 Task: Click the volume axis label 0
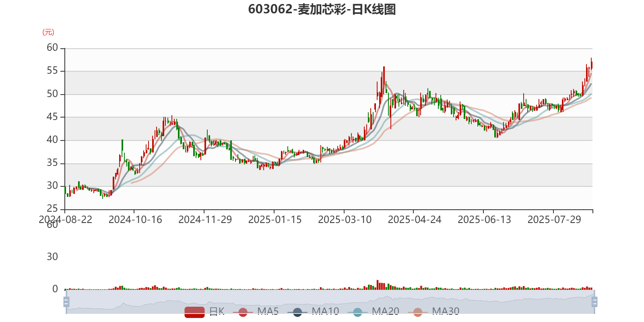pyautogui.click(x=55, y=289)
